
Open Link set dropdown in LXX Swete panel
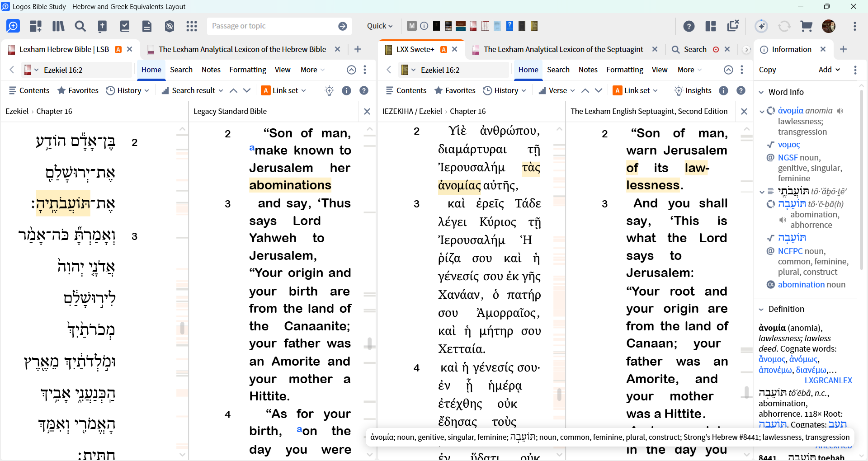click(x=636, y=90)
